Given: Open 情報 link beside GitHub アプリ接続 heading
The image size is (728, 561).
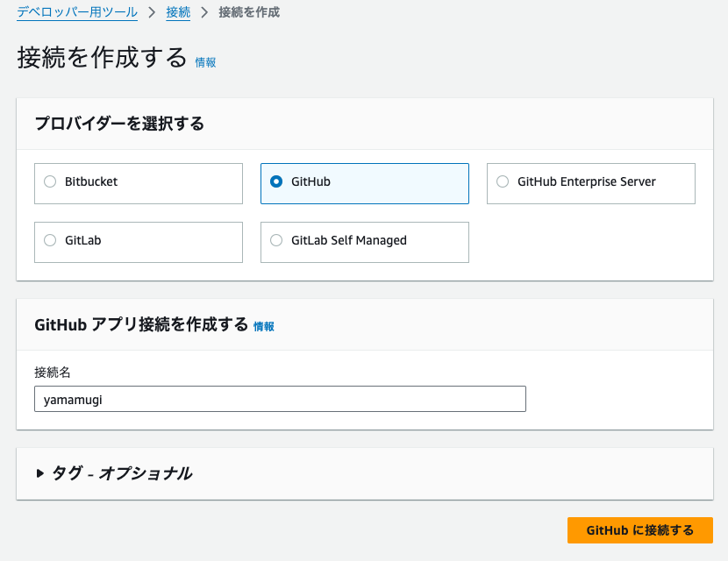Looking at the screenshot, I should [264, 327].
